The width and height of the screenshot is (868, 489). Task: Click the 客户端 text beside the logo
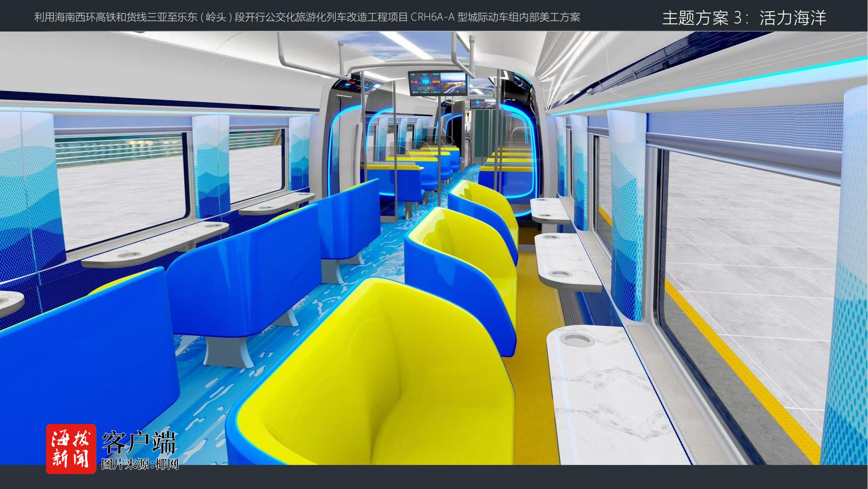click(x=139, y=443)
